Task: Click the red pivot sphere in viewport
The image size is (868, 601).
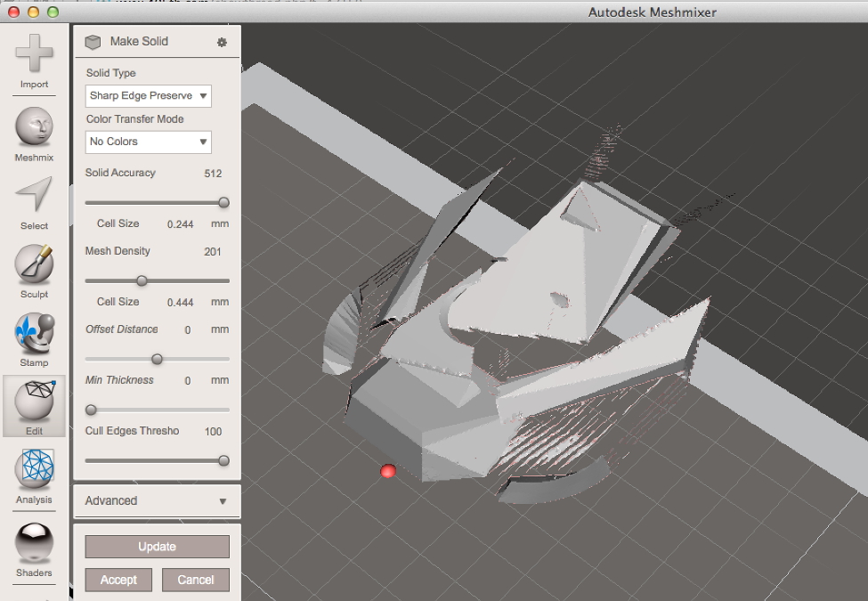Action: pyautogui.click(x=387, y=471)
